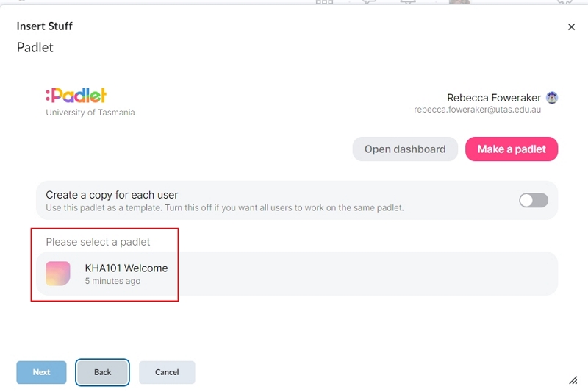The width and height of the screenshot is (588, 392).
Task: Click the rebecca.foweraker@utas.edu.au email
Action: (477, 110)
